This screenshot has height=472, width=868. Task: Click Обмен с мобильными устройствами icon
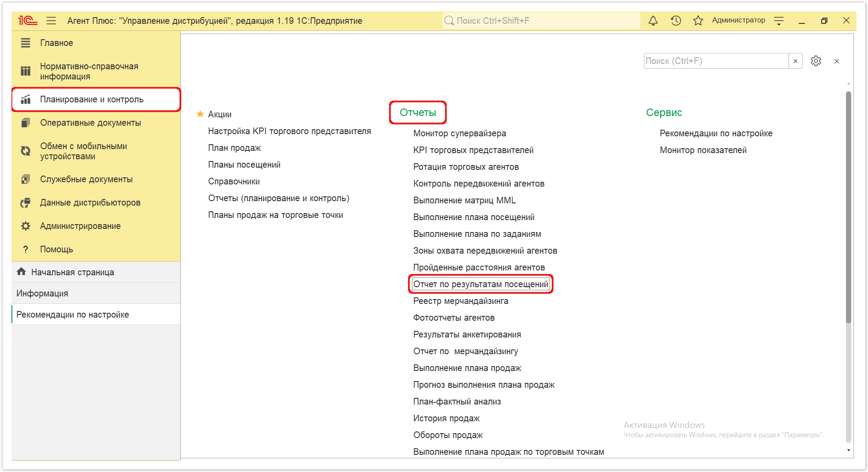point(26,151)
